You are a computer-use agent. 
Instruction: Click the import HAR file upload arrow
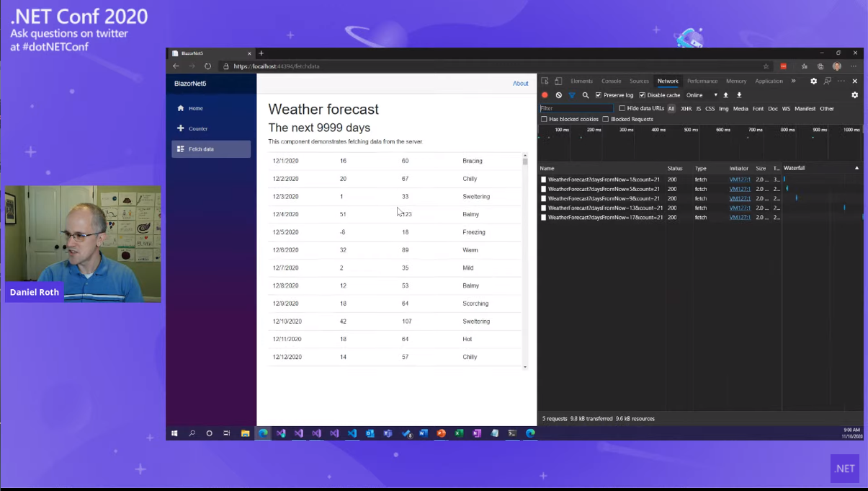pyautogui.click(x=726, y=95)
